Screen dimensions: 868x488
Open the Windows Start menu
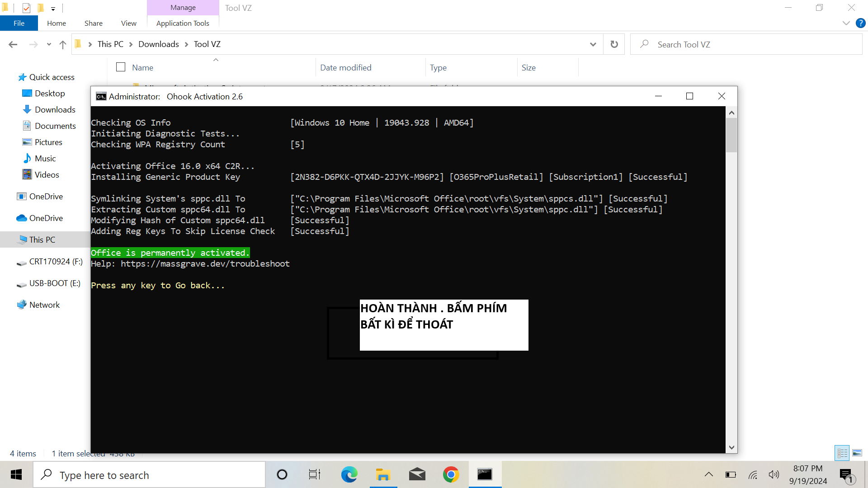16,474
